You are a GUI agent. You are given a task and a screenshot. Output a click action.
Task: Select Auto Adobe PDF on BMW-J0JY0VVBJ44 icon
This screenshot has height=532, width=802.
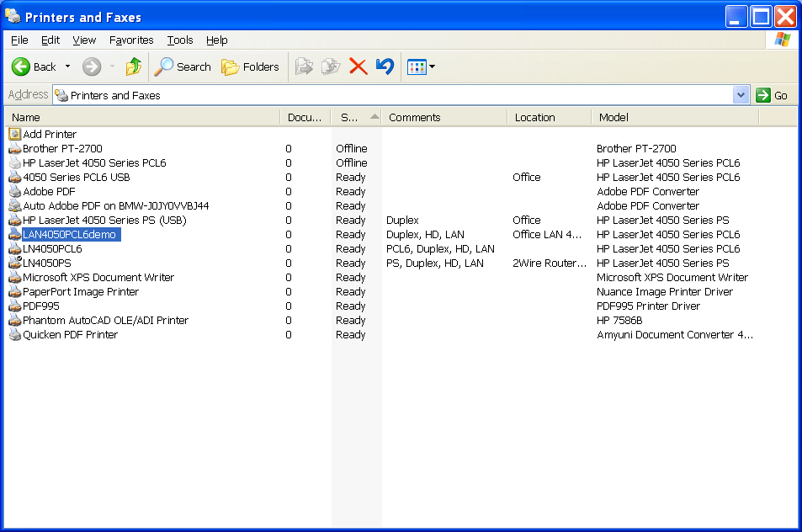[15, 205]
